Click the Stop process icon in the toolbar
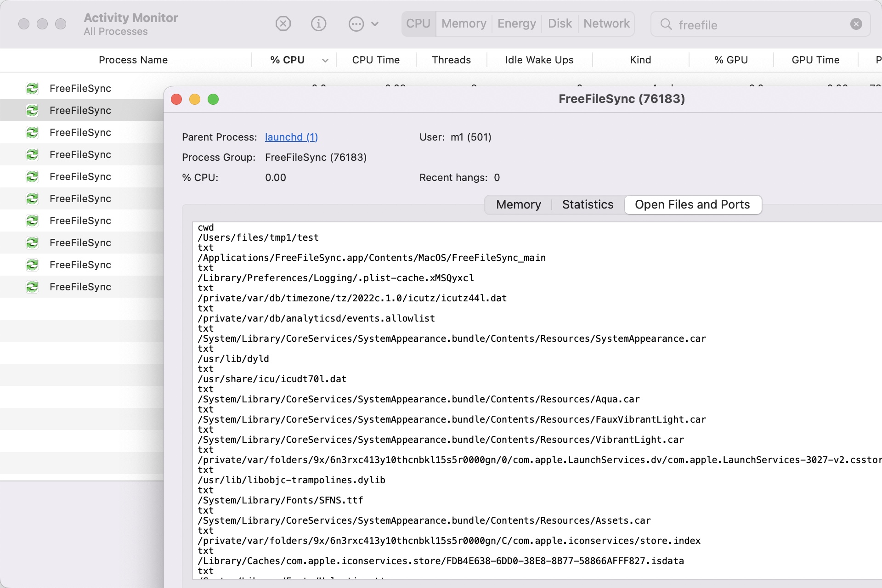Screen dimensions: 882x588 283,23
